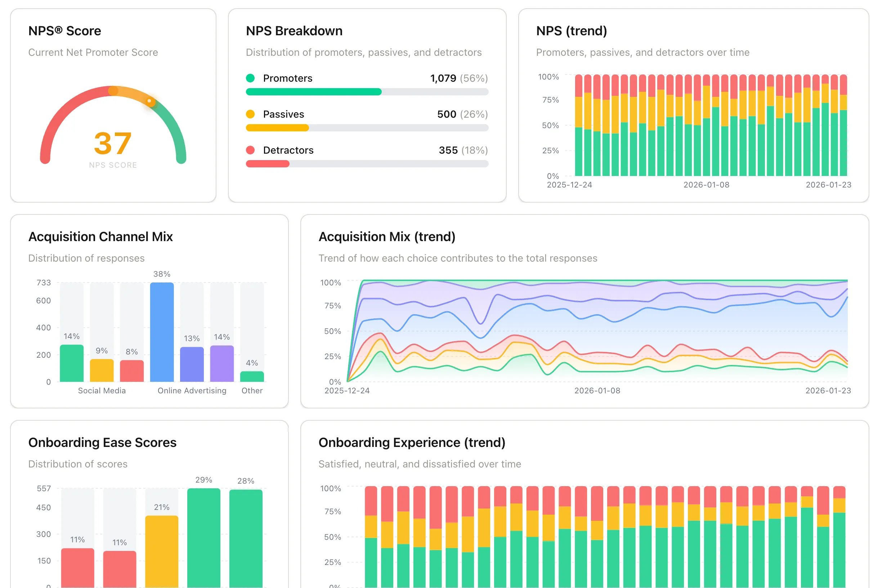Click the green Promoters legend dot
The width and height of the screenshot is (878, 588).
(251, 78)
